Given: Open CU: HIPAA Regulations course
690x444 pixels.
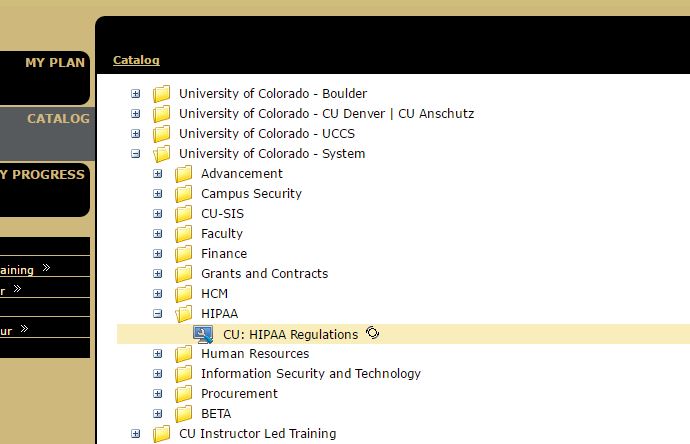Looking at the screenshot, I should [290, 334].
